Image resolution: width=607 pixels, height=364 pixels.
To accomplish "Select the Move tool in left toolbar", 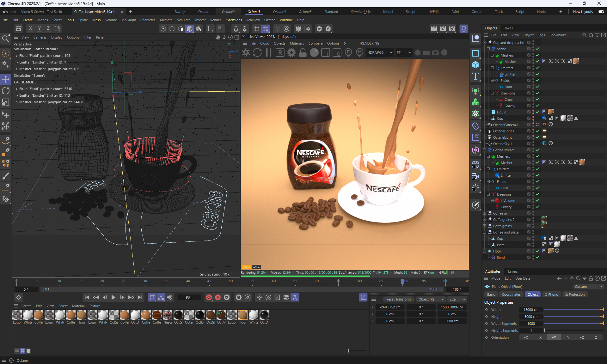I will 6,79.
